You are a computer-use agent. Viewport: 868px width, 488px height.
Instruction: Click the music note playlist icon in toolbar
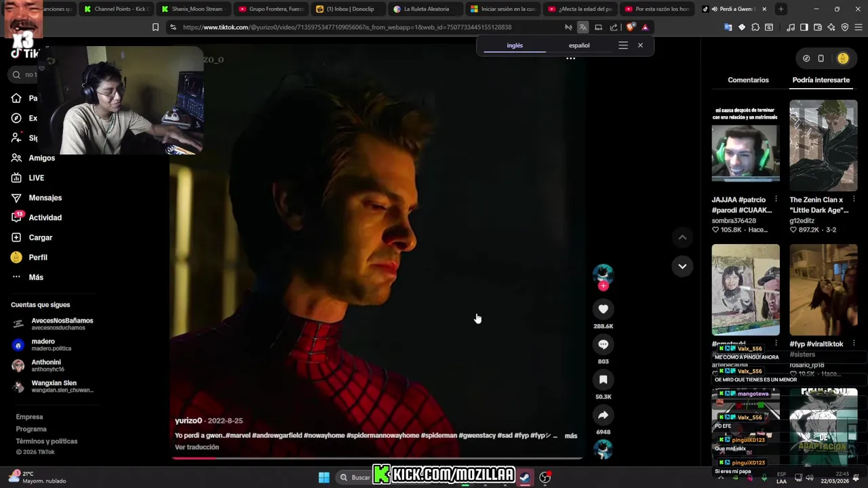[791, 27]
